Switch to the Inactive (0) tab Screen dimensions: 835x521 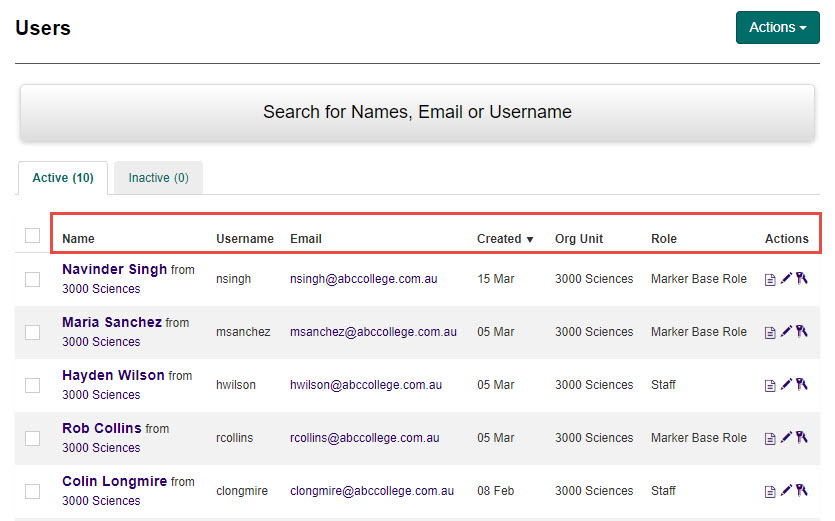tap(158, 178)
